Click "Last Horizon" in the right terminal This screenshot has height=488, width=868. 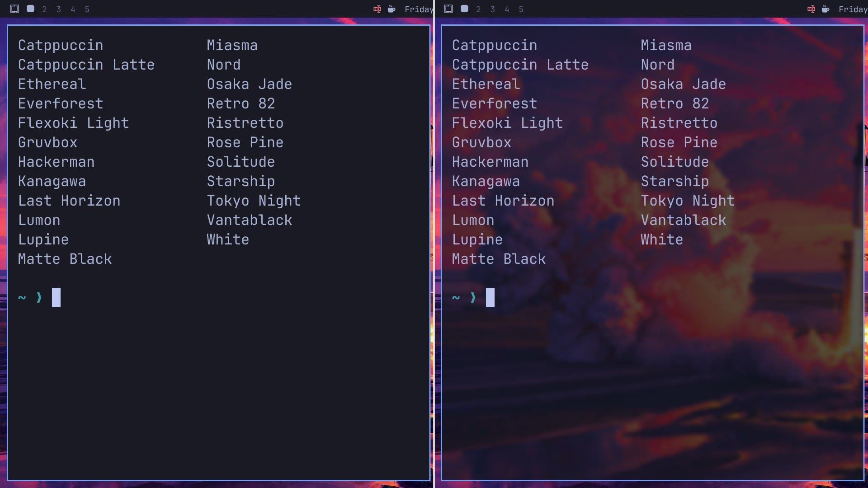[503, 201]
